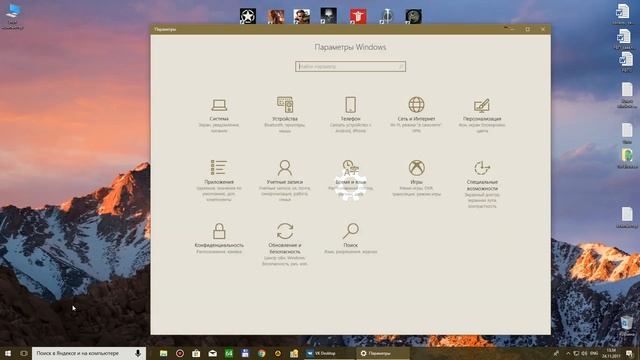Screen dimensions: 640x360
Task: Open the red circle icon on the taskbar
Action: [x=180, y=353]
